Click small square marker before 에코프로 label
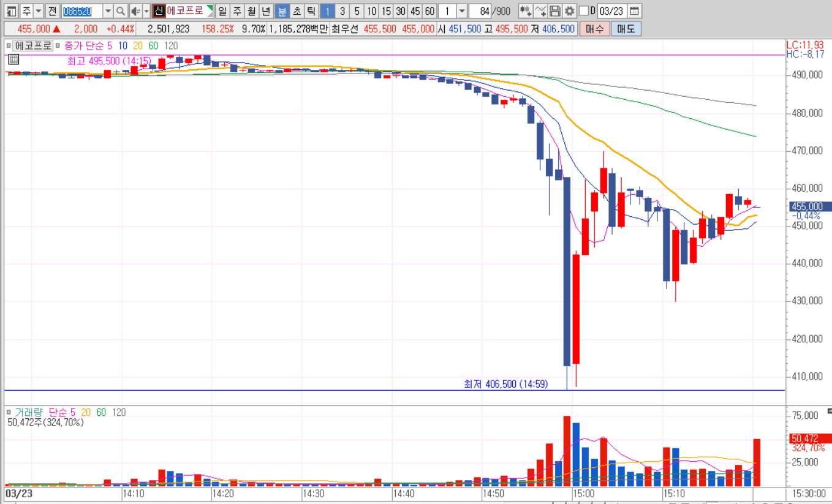This screenshot has height=504, width=832. [8, 45]
